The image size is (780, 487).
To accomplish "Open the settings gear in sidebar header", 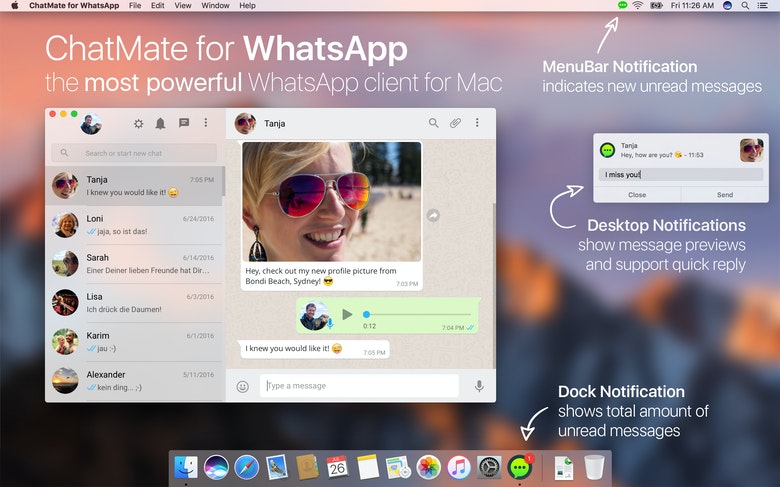I will coord(138,123).
